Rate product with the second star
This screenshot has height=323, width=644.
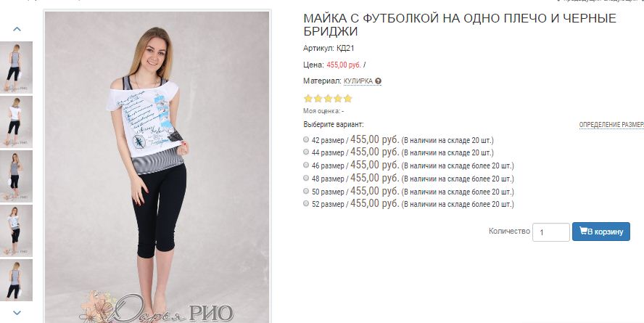pyautogui.click(x=318, y=99)
